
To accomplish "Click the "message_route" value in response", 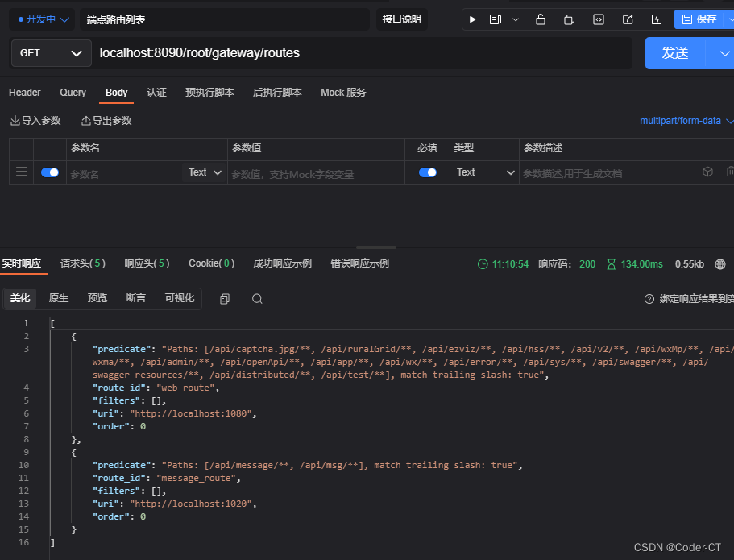I will [x=197, y=478].
